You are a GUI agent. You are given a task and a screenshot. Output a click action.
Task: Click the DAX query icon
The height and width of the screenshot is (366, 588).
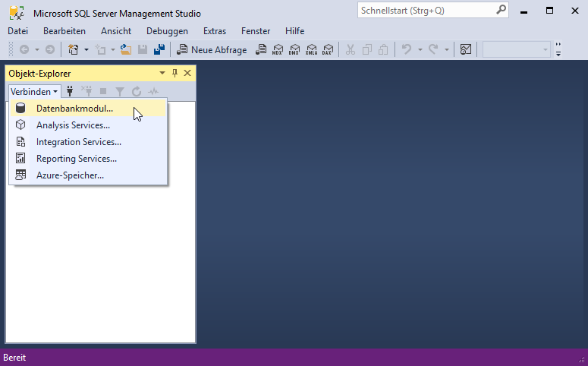pyautogui.click(x=328, y=49)
